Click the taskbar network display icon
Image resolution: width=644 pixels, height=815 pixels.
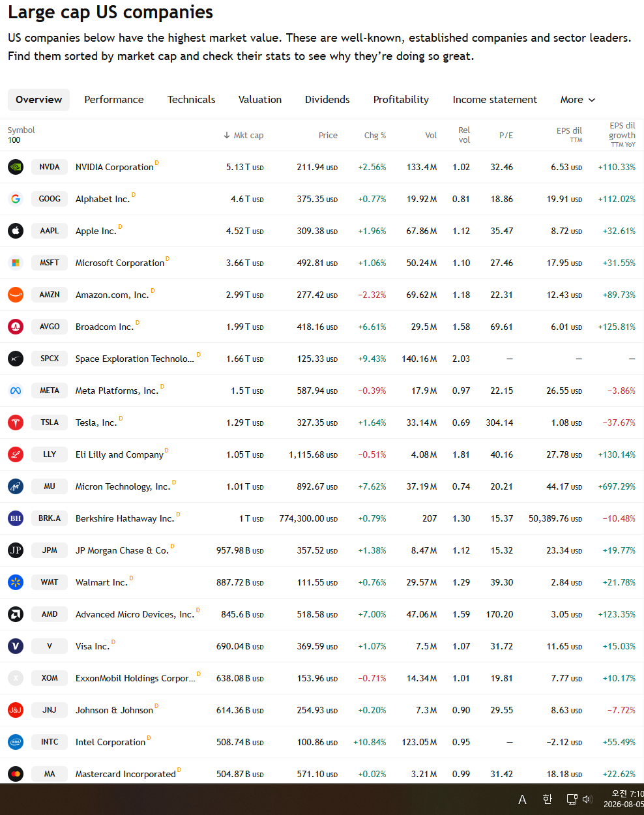pyautogui.click(x=572, y=799)
